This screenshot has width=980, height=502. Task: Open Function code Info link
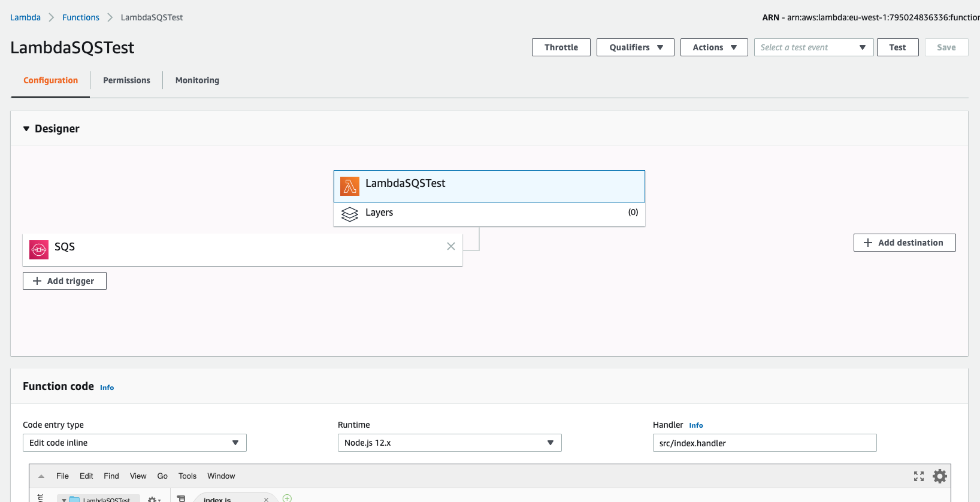coord(107,388)
